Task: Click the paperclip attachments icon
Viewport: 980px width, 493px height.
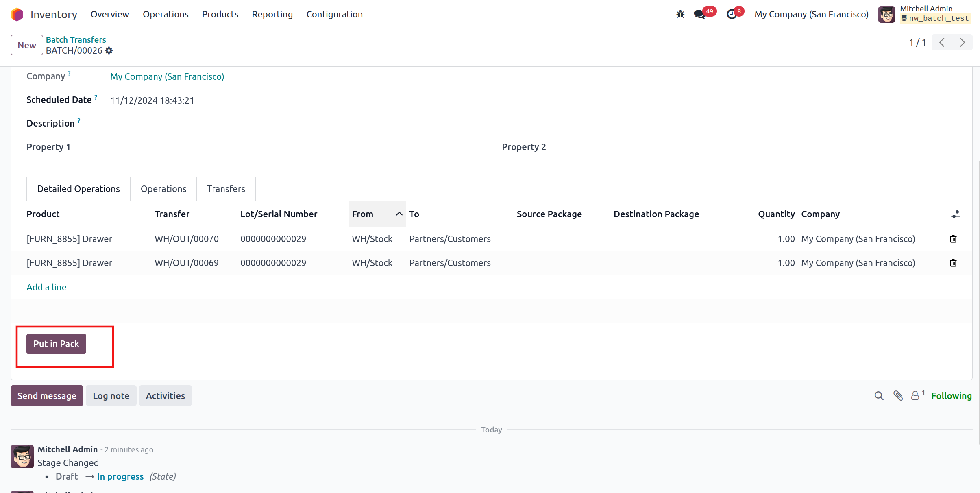Action: click(898, 396)
